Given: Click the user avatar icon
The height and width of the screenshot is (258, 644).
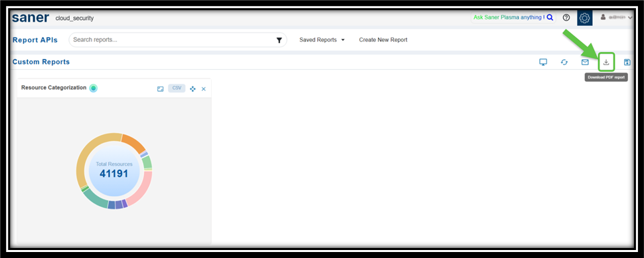Looking at the screenshot, I should pyautogui.click(x=603, y=18).
